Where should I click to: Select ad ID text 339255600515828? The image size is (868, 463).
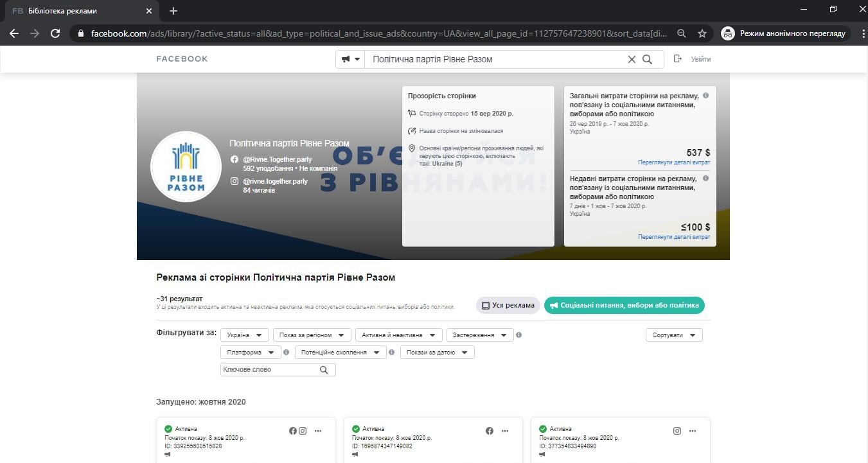pyautogui.click(x=193, y=446)
